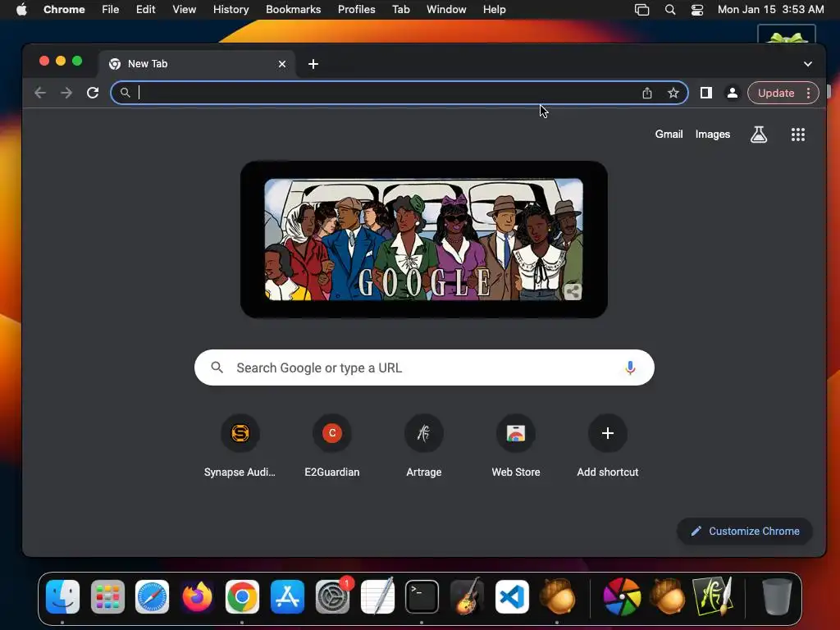Click Customize Chrome button
Image resolution: width=840 pixels, height=630 pixels.
point(745,531)
